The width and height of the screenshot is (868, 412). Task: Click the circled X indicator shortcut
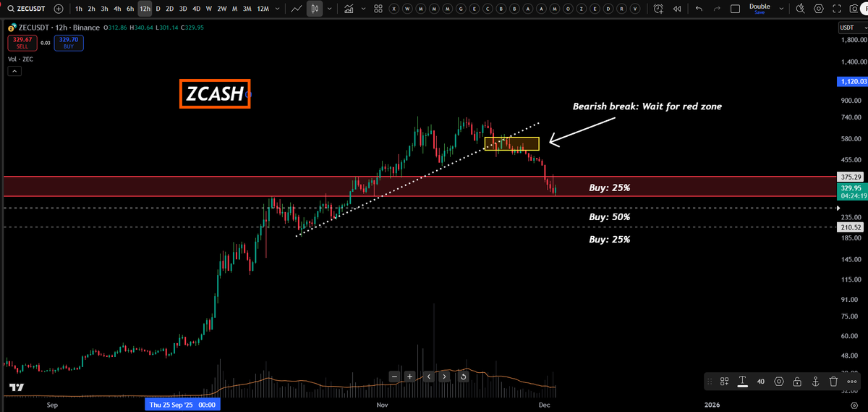pyautogui.click(x=394, y=9)
